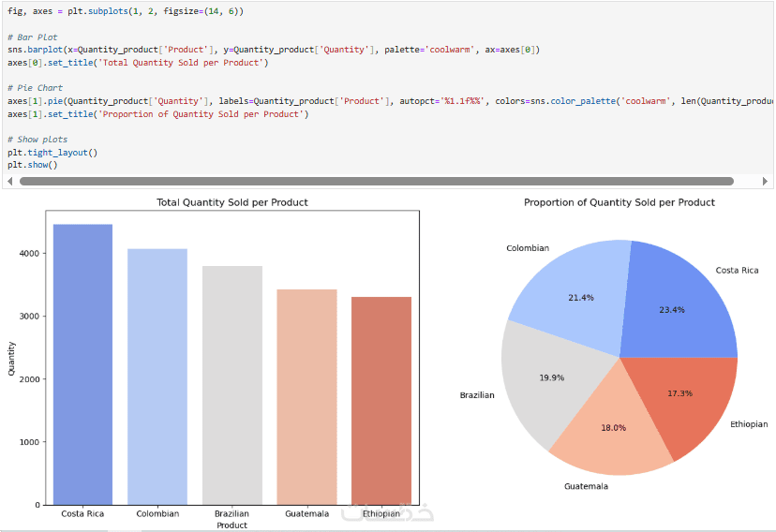Click the horizontal scrollbar thumb under the code

point(375,182)
